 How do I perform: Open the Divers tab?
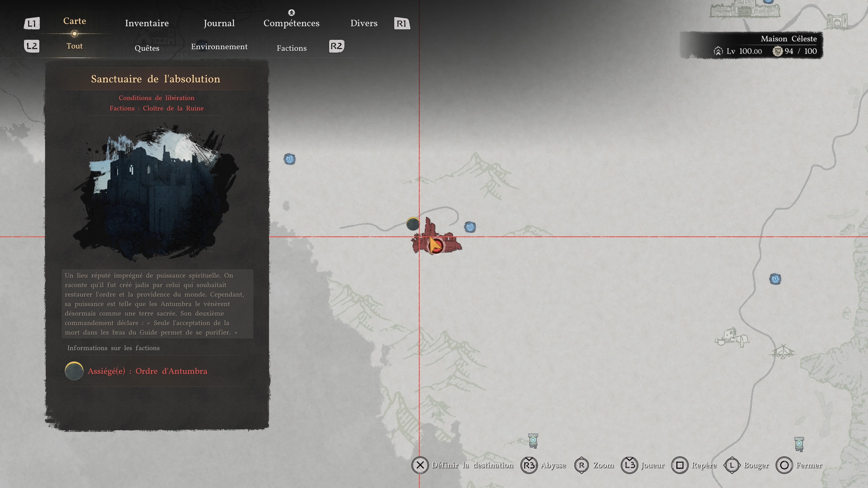(x=364, y=23)
